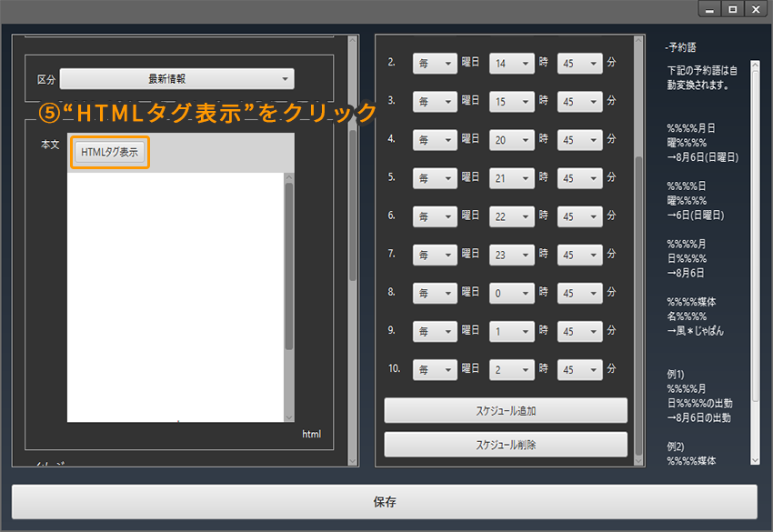This screenshot has height=532, width=773.
Task: Open the minute dropdown in schedule row 2
Action: [x=580, y=64]
